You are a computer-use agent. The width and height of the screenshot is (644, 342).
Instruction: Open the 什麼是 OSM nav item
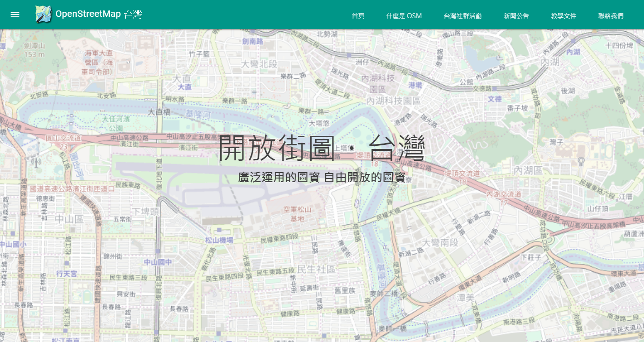pyautogui.click(x=404, y=16)
